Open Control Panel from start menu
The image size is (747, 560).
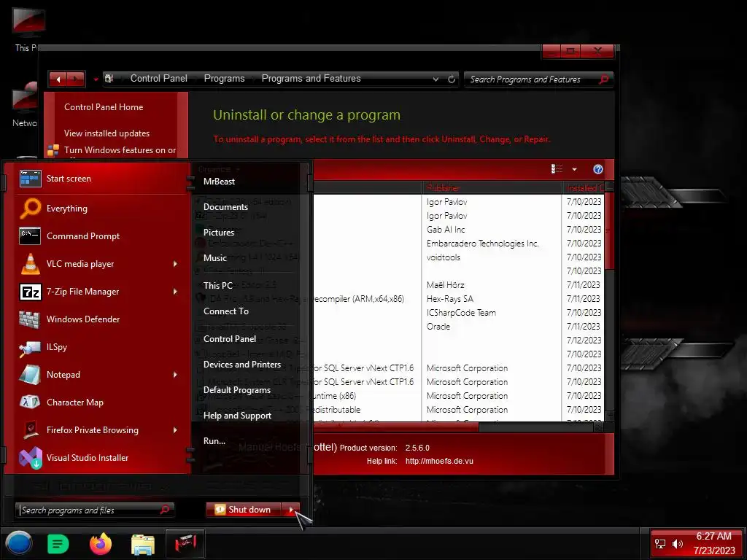[230, 339]
